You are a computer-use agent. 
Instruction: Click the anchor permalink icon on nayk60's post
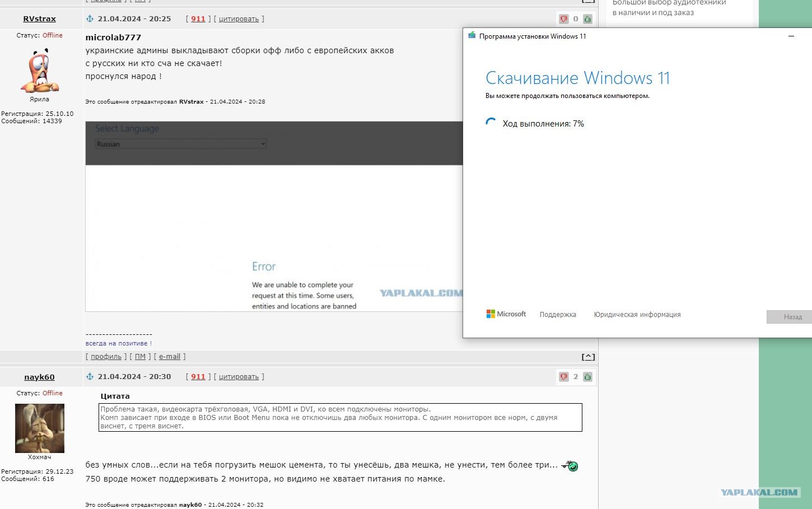coord(90,376)
